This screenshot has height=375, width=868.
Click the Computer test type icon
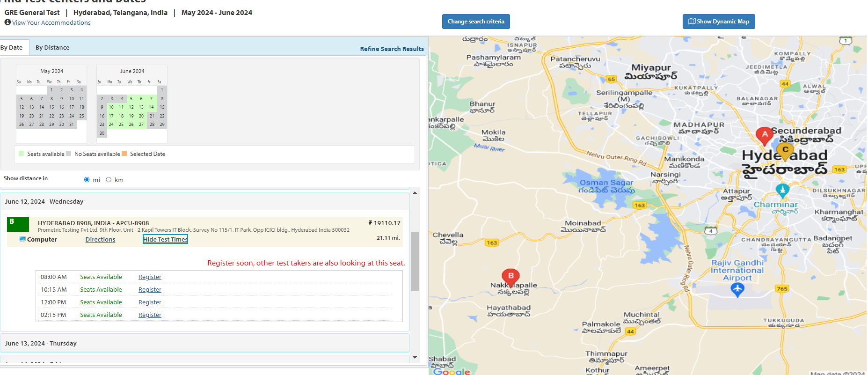(x=22, y=239)
